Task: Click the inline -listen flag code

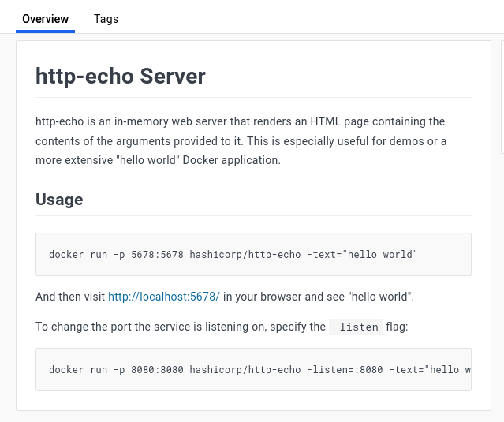Action: click(x=356, y=327)
